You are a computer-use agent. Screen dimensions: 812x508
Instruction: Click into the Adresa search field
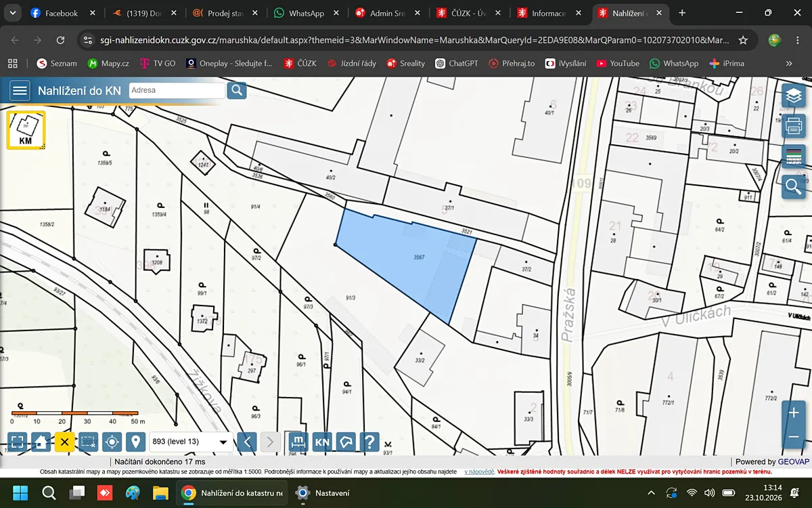(177, 90)
